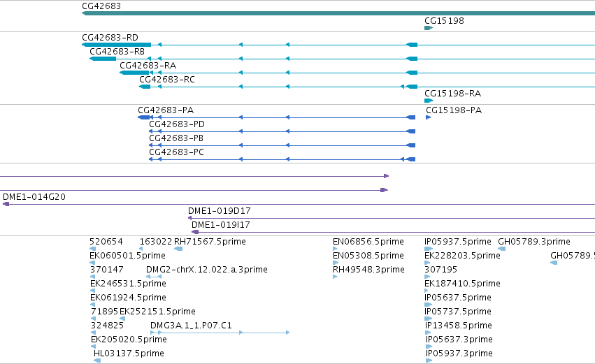
Task: Open GH05789.3prime EST label
Action: [534, 242]
